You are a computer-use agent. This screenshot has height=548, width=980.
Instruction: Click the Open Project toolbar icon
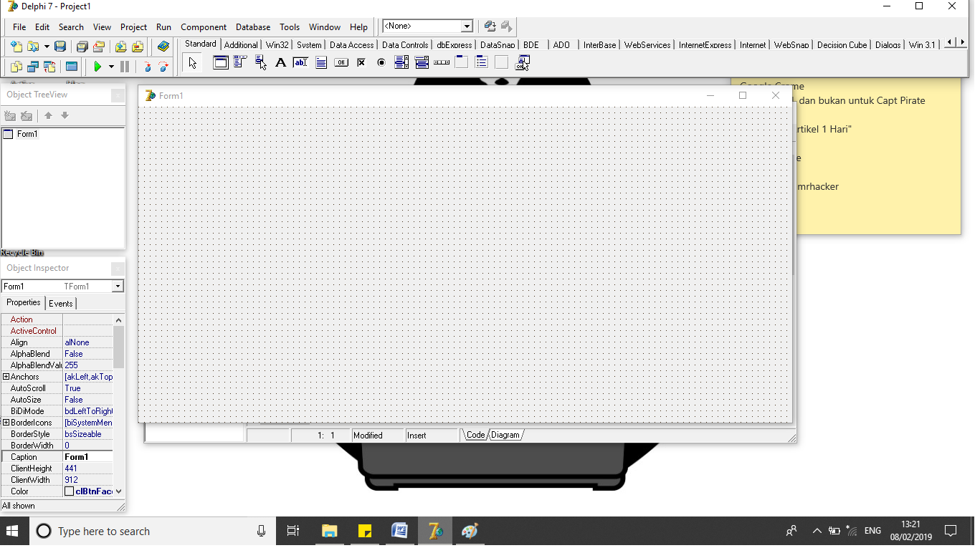[x=99, y=47]
